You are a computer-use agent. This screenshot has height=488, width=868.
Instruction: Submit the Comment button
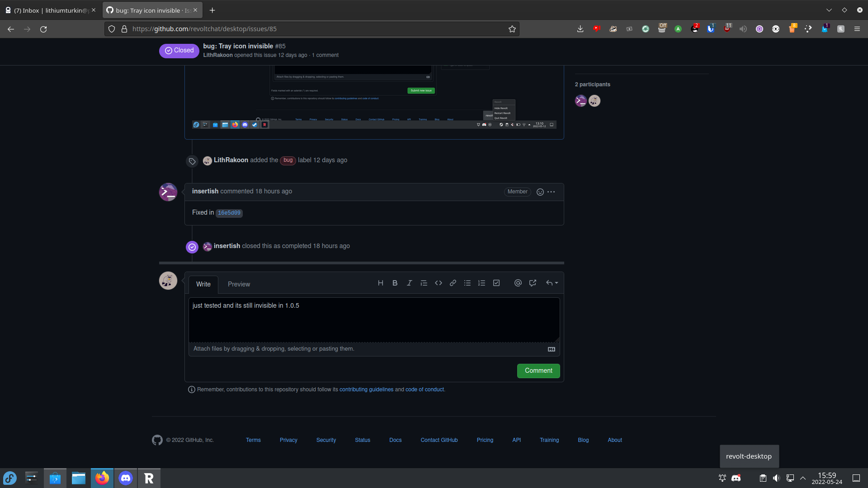coord(538,371)
